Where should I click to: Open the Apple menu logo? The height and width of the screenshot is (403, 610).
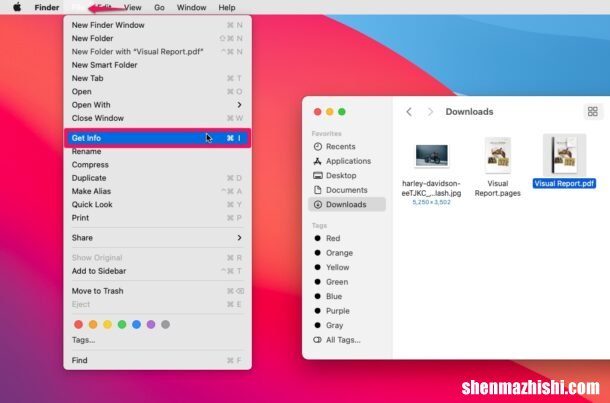pyautogui.click(x=17, y=7)
